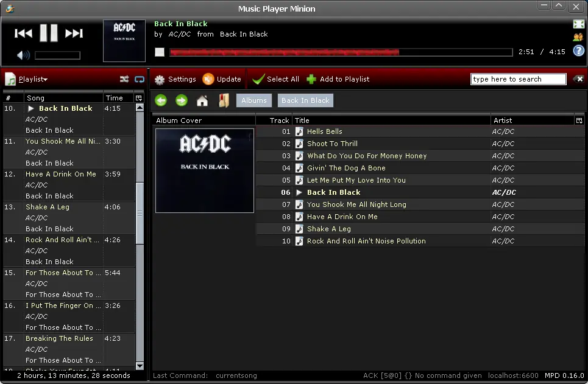Clear search with the X icon
The width and height of the screenshot is (588, 384).
[x=579, y=79]
